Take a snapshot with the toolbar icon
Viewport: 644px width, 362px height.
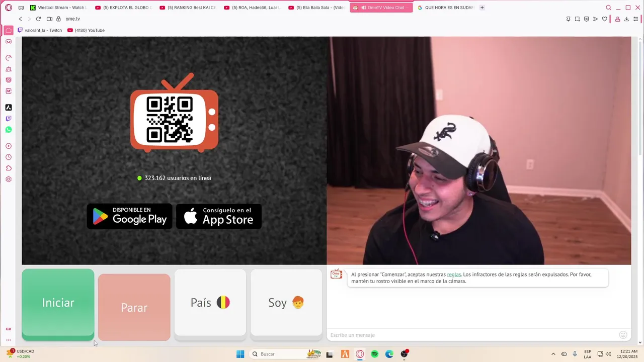click(577, 19)
